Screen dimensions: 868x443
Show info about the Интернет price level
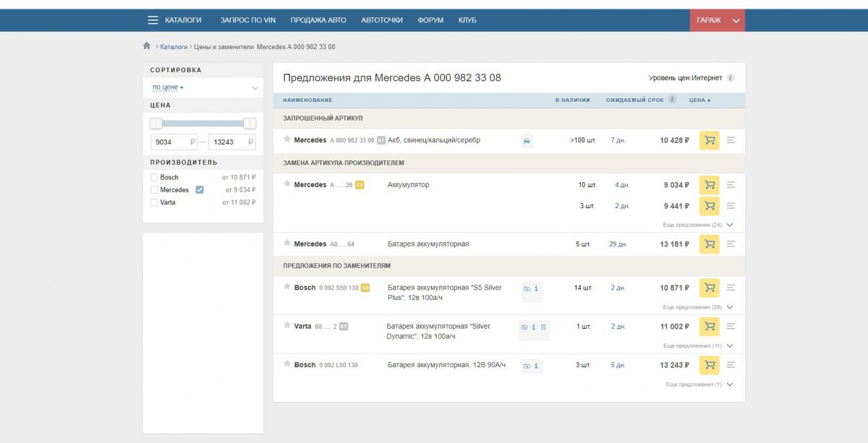pyautogui.click(x=731, y=78)
